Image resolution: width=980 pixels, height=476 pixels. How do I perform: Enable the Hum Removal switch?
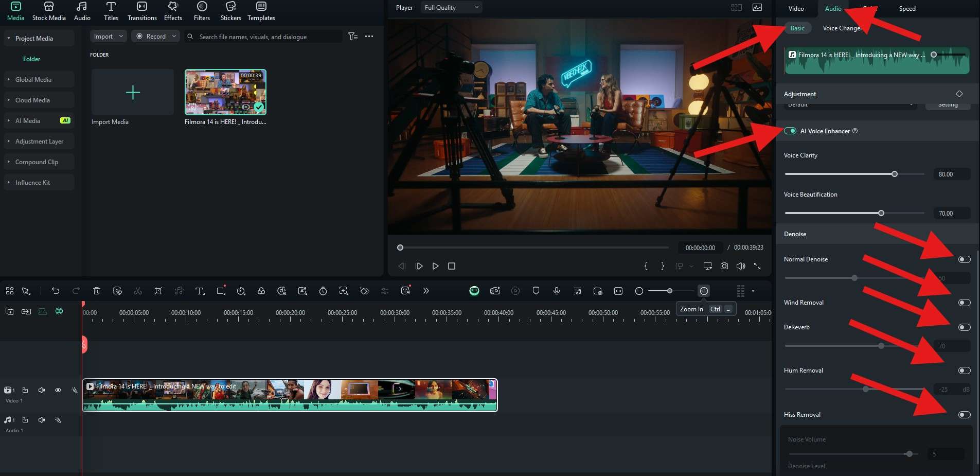click(x=965, y=371)
